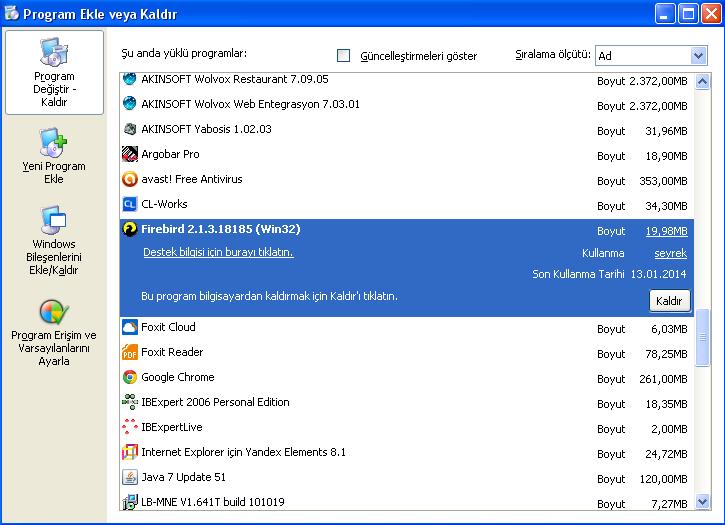The width and height of the screenshot is (725, 525).
Task: Click the Firebird program icon
Action: (130, 229)
